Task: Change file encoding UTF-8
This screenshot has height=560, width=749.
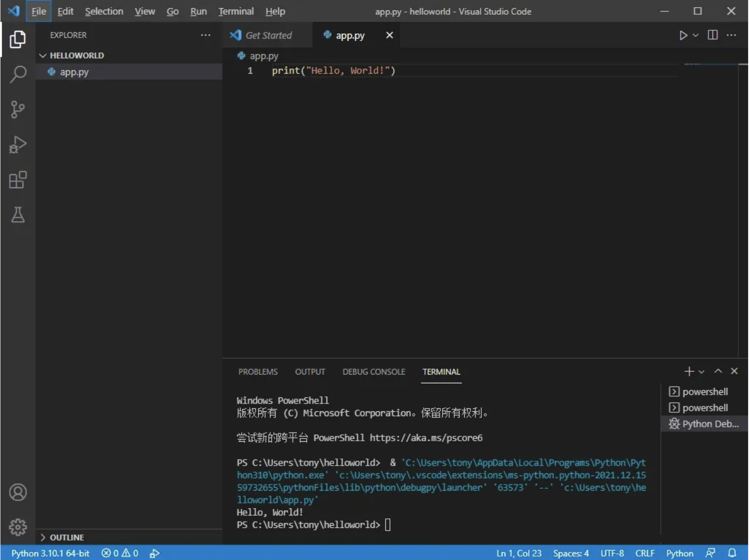Action: [x=612, y=553]
